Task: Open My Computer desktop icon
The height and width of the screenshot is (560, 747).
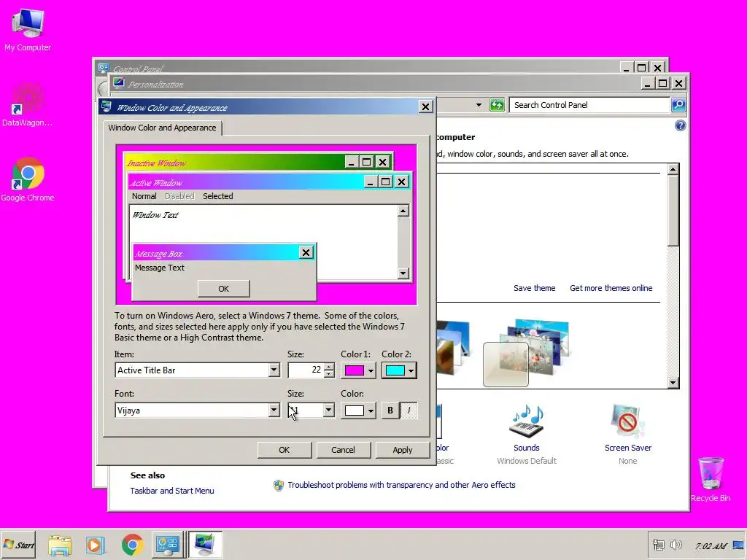Action: (28, 29)
